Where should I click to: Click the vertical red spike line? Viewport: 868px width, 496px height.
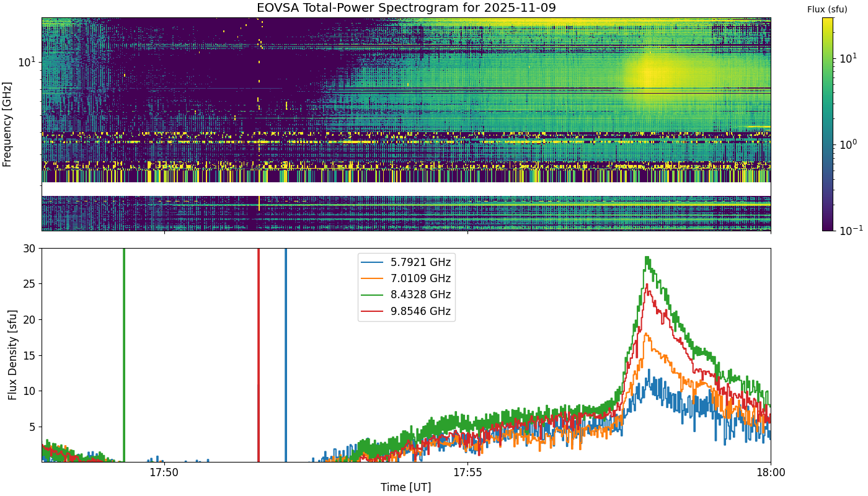click(x=259, y=355)
